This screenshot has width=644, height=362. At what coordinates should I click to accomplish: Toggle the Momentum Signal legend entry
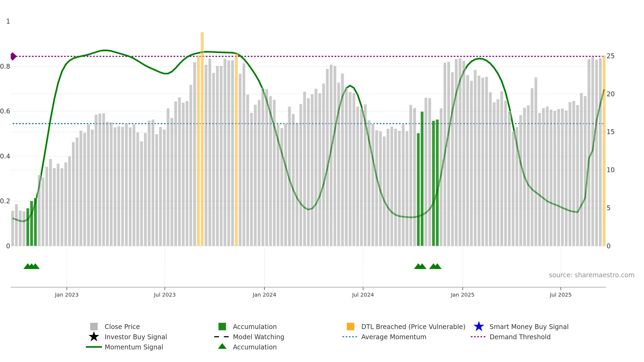[125, 347]
